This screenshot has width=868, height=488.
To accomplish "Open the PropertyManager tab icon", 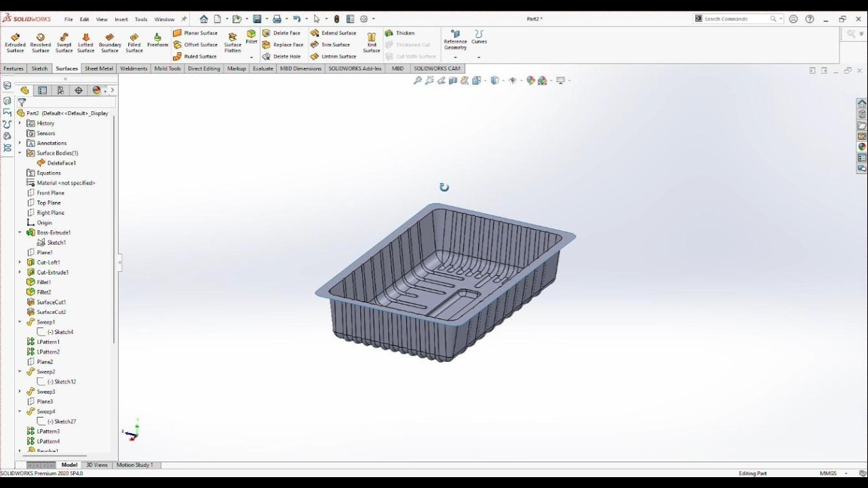I will [42, 90].
